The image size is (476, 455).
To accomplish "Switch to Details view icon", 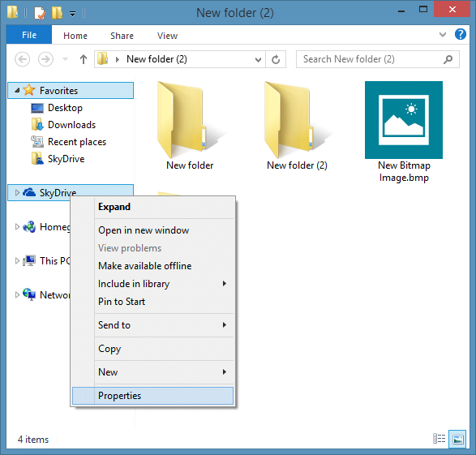I will tap(439, 439).
